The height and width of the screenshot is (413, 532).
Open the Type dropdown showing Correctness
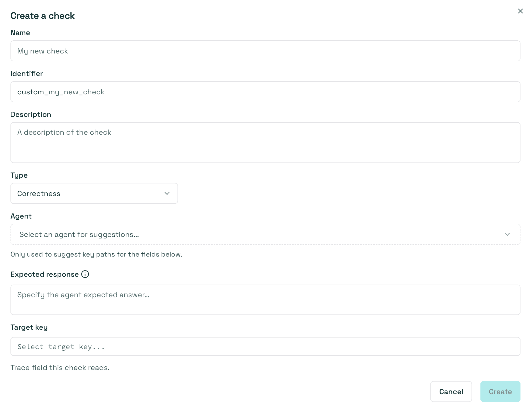click(x=94, y=193)
